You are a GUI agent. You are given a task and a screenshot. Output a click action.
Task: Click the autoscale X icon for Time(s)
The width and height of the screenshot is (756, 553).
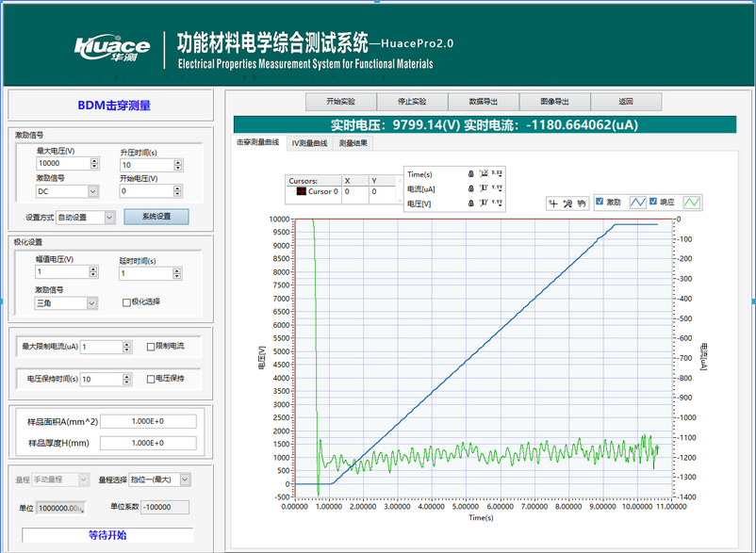[484, 173]
